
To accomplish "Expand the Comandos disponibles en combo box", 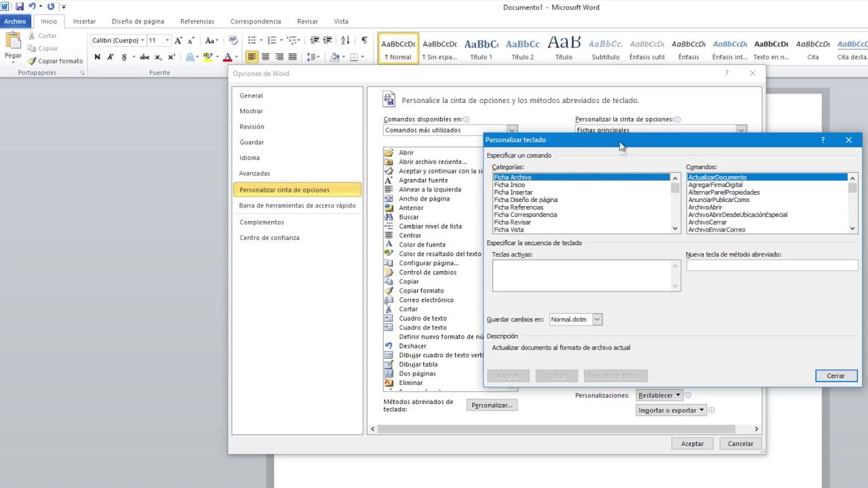I will coord(512,130).
